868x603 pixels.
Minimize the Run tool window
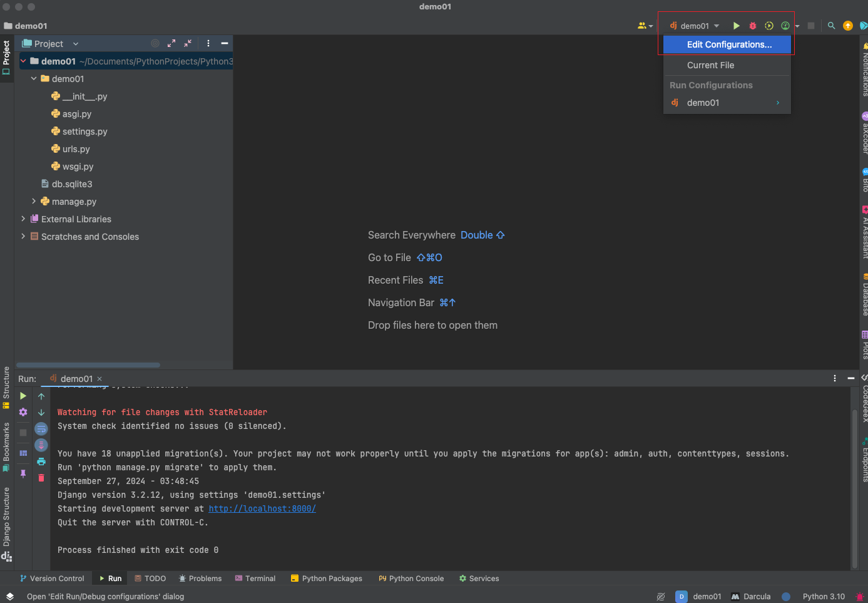[x=851, y=378]
